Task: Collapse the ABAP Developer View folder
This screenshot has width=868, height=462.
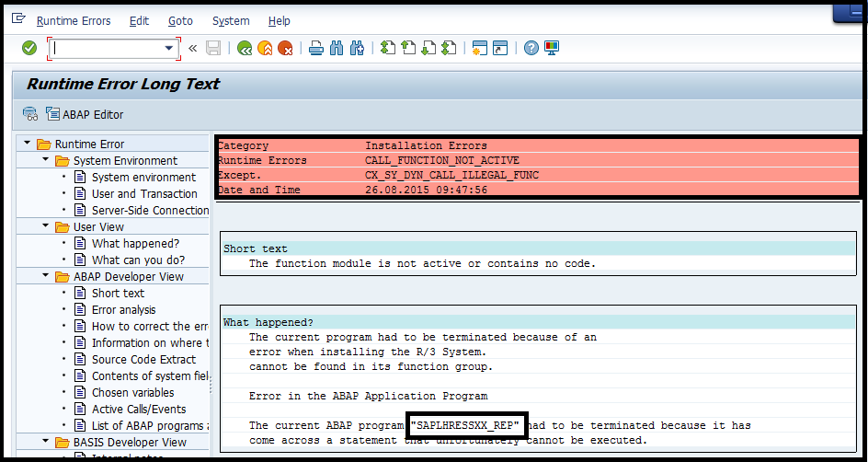Action: 45,275
